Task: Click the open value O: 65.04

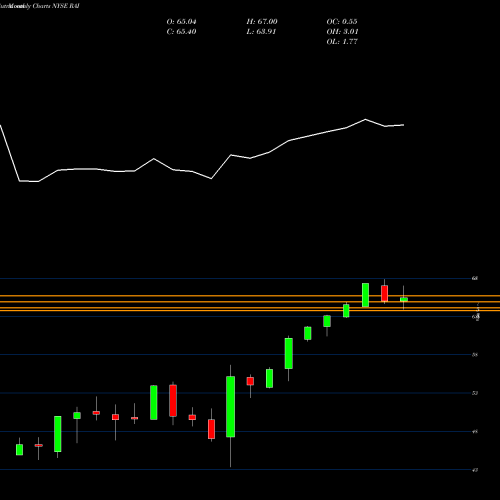Action: point(181,22)
